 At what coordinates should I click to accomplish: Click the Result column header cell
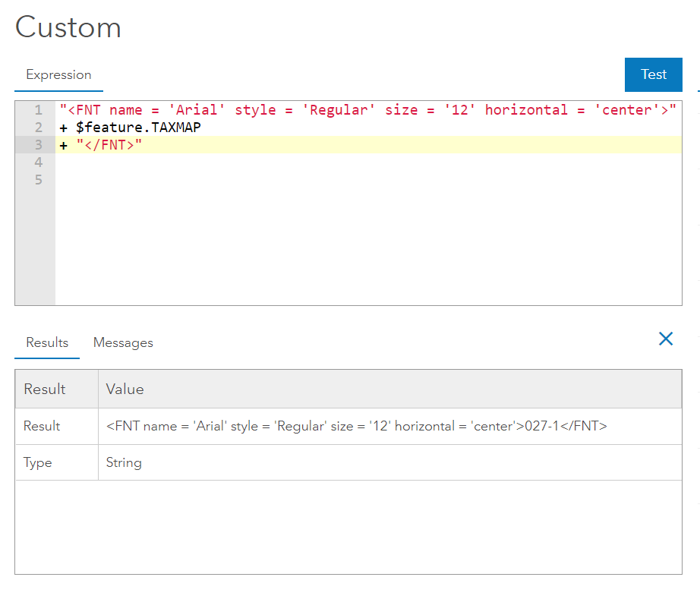pos(45,389)
